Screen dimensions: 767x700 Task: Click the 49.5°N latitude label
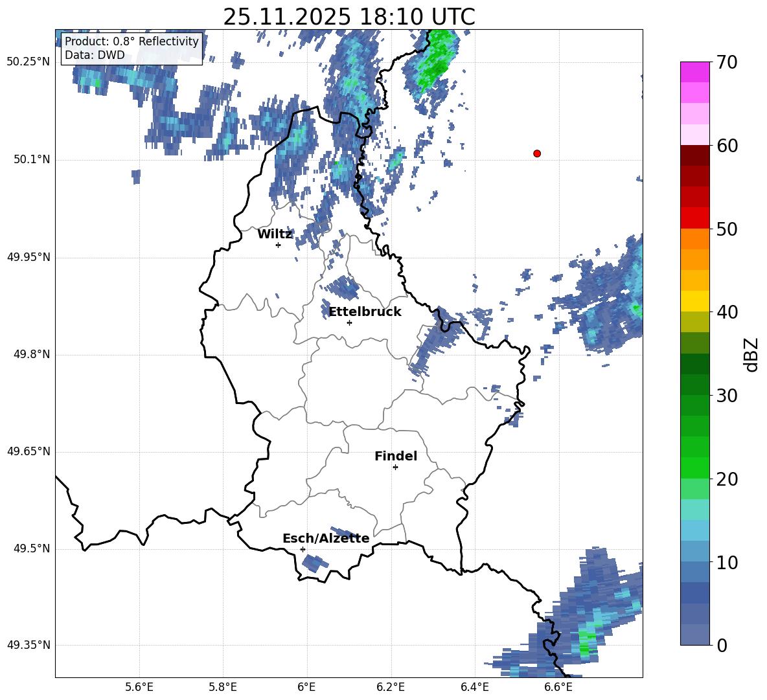pos(32,548)
